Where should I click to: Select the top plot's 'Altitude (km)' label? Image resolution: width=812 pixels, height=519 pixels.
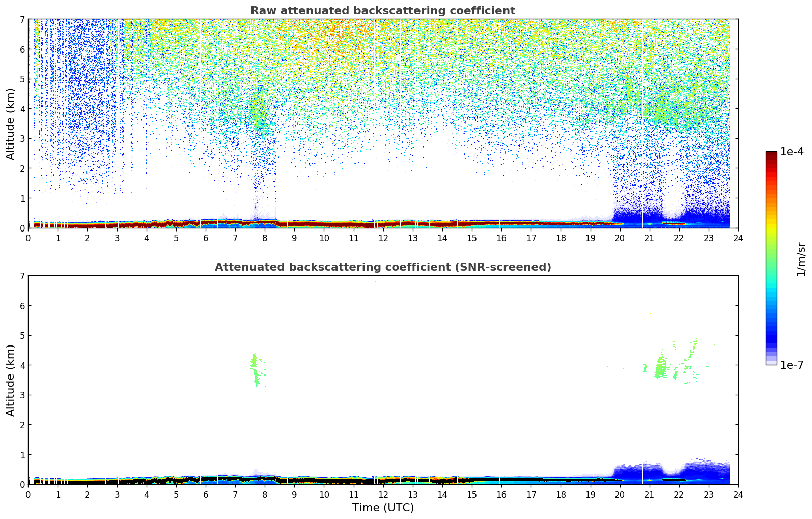(x=11, y=124)
